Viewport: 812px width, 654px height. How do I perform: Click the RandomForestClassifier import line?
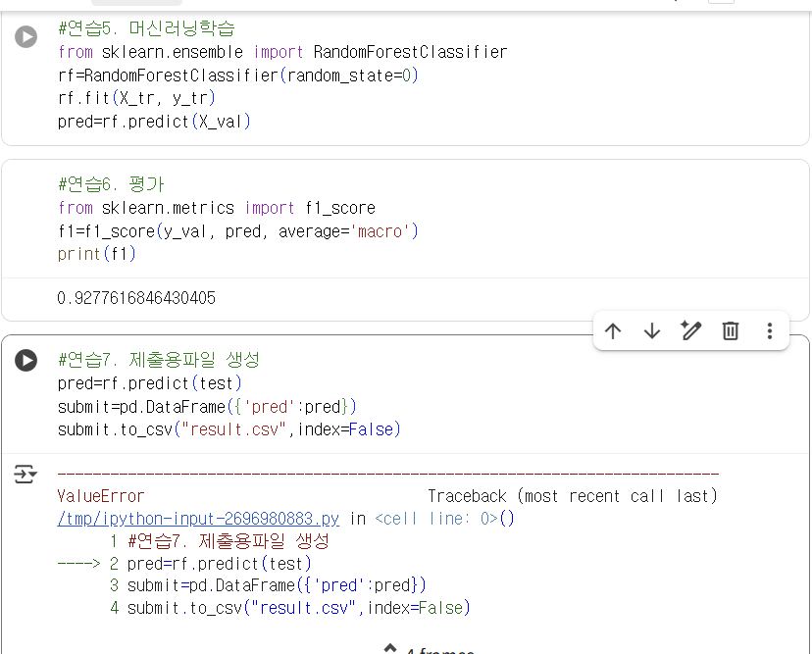[281, 51]
